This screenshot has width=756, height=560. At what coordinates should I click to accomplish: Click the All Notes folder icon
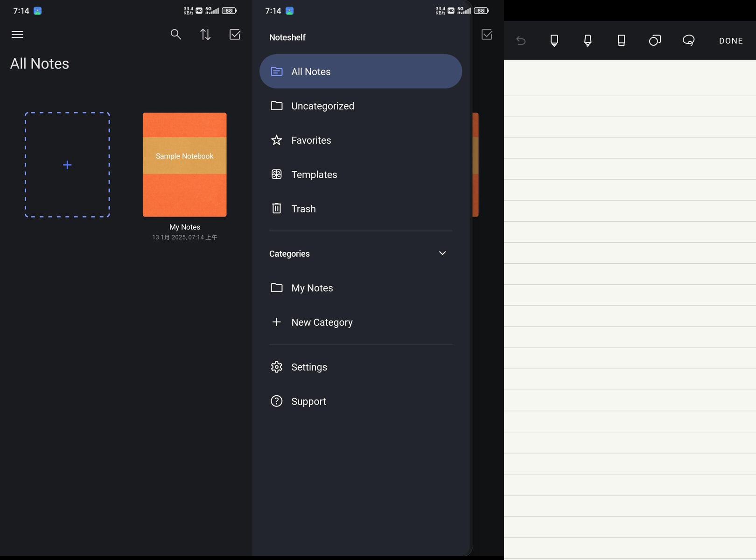277,71
